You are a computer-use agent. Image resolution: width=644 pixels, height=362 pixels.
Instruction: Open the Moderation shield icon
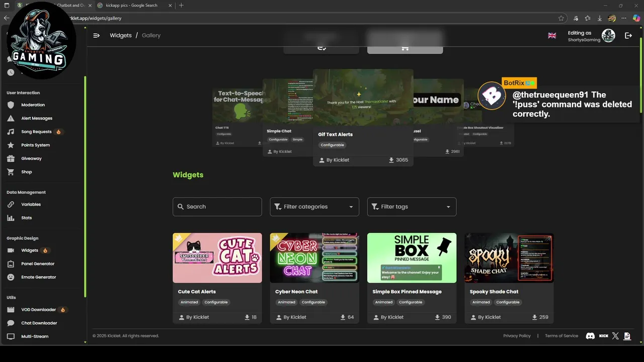tap(11, 105)
